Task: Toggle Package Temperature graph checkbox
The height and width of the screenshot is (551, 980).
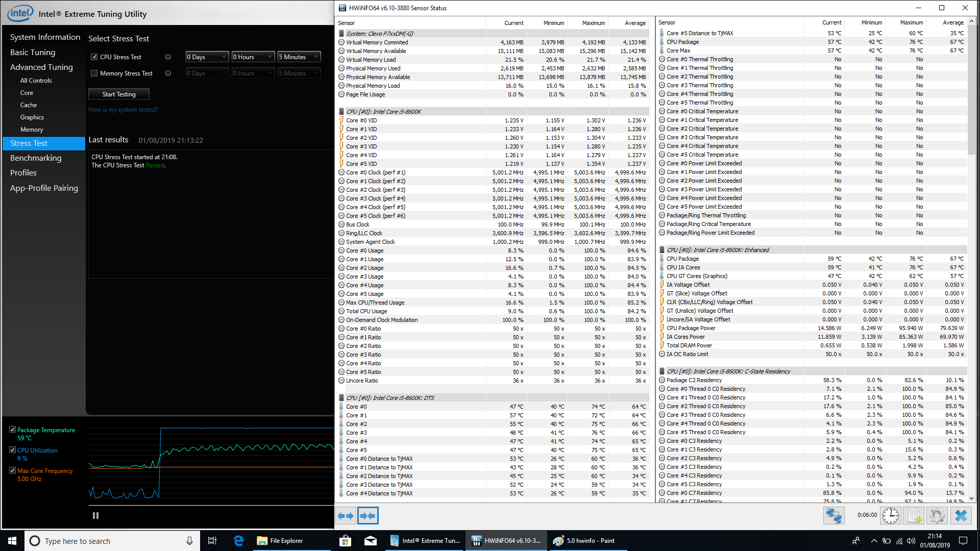Action: tap(12, 430)
